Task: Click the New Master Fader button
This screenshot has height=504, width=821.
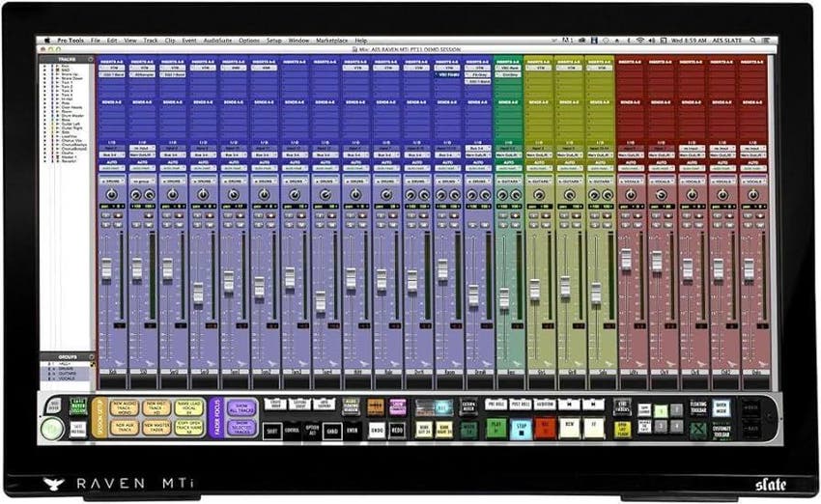Action: 155,427
